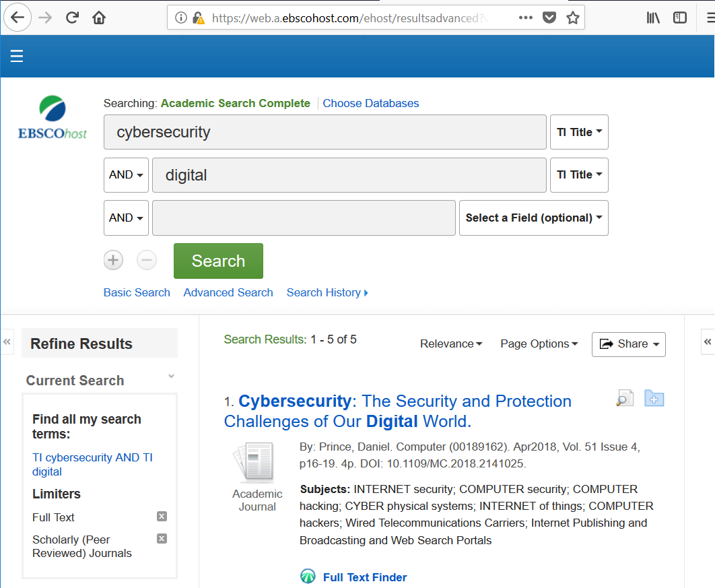Toggle the bookmark star in address bar
Image resolution: width=715 pixels, height=588 pixels.
573,18
